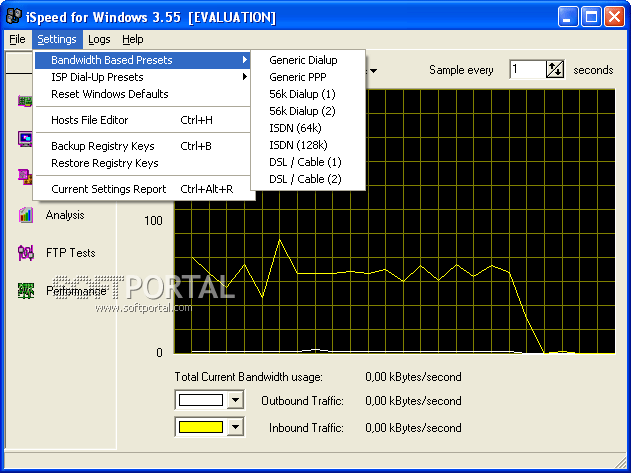Click the Total Current Bandwidth usage label
This screenshot has height=474, width=632.
pos(248,377)
